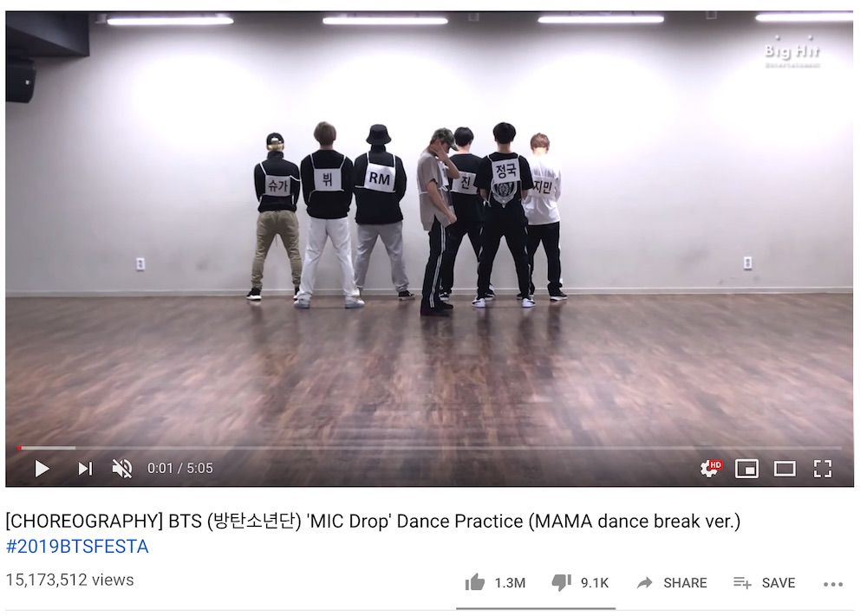Like the video with thumbs up
Image resolution: width=867 pixels, height=616 pixels.
coord(474,582)
